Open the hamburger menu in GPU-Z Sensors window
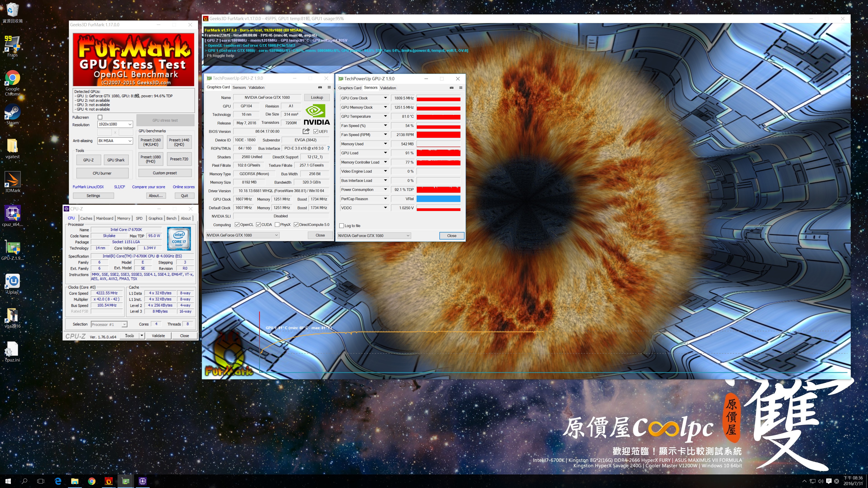 [x=461, y=88]
